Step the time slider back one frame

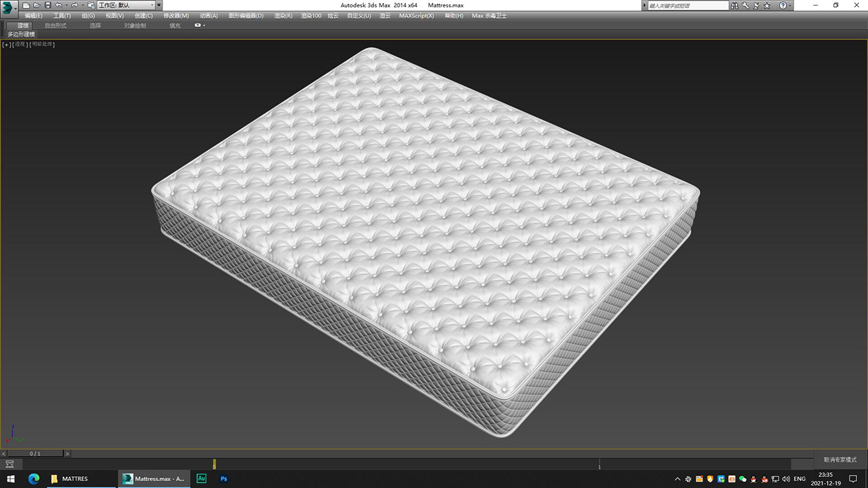(x=3, y=454)
